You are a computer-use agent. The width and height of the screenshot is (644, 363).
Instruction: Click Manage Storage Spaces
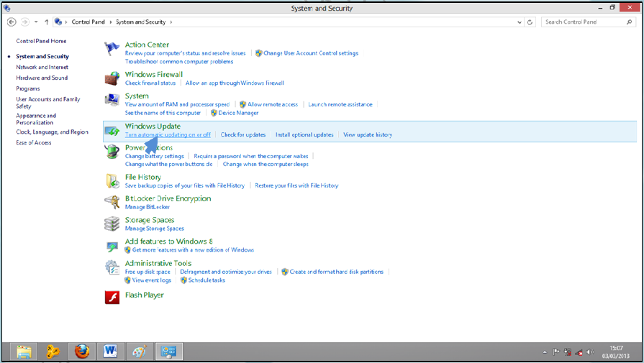coord(155,229)
